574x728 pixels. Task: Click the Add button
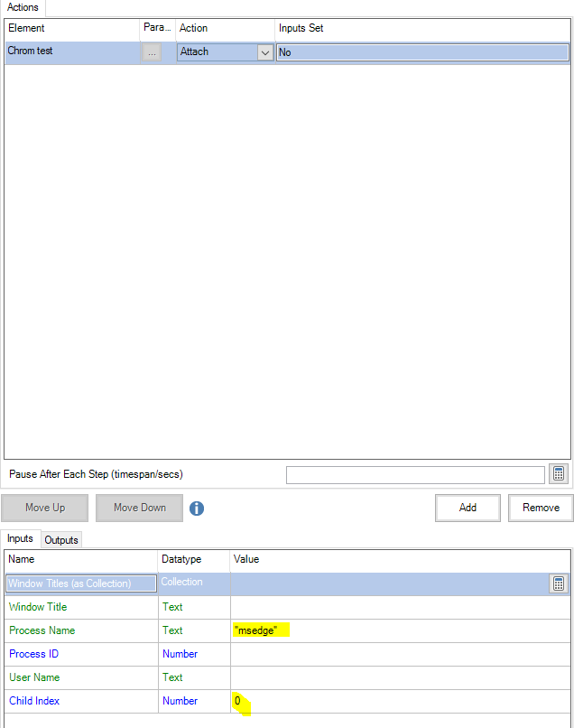coord(468,508)
